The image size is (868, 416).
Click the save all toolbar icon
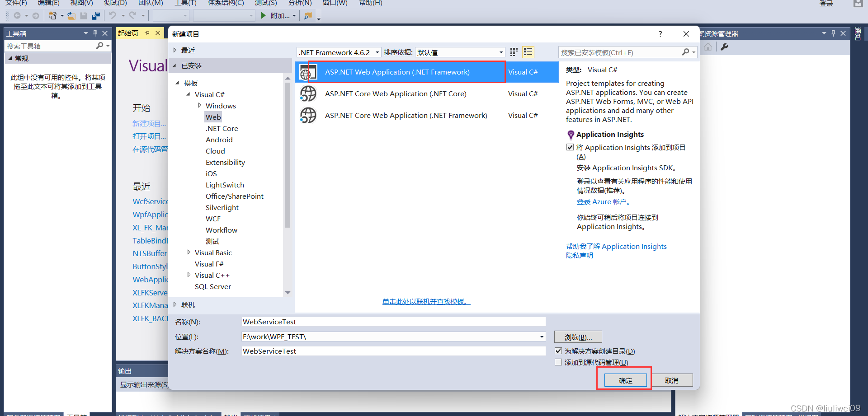pyautogui.click(x=95, y=15)
